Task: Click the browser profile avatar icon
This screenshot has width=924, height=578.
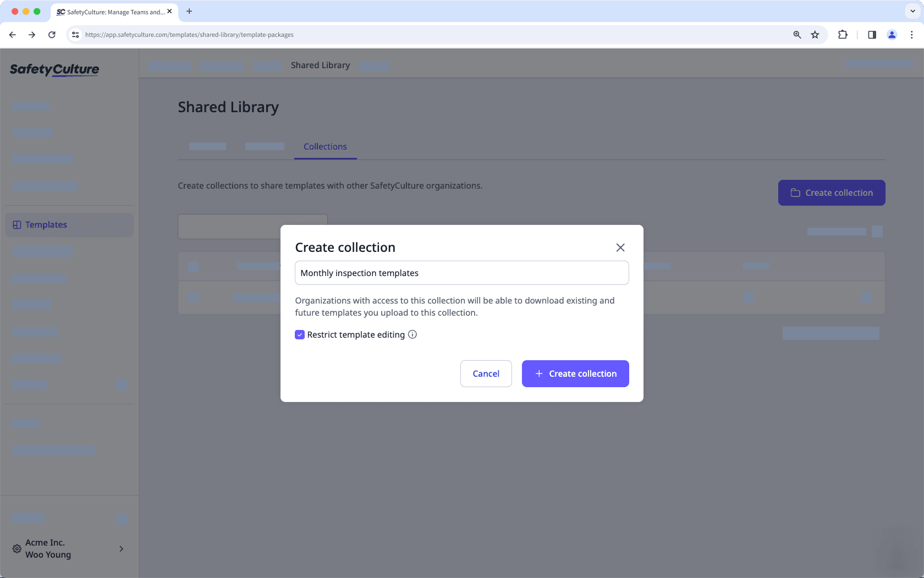Action: click(892, 34)
